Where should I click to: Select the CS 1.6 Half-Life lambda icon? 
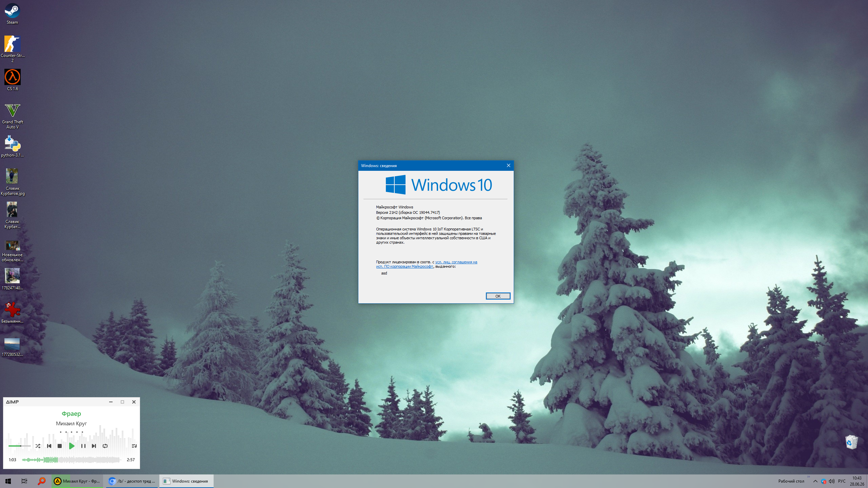coord(13,80)
